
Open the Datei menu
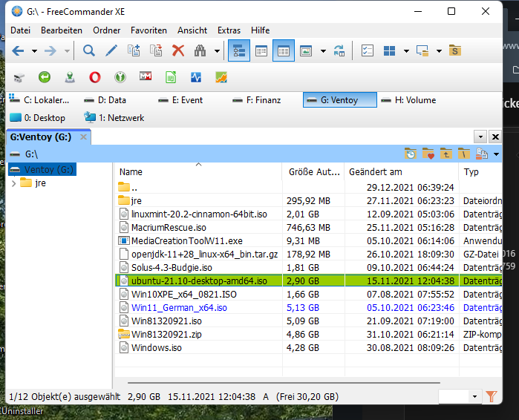point(21,30)
